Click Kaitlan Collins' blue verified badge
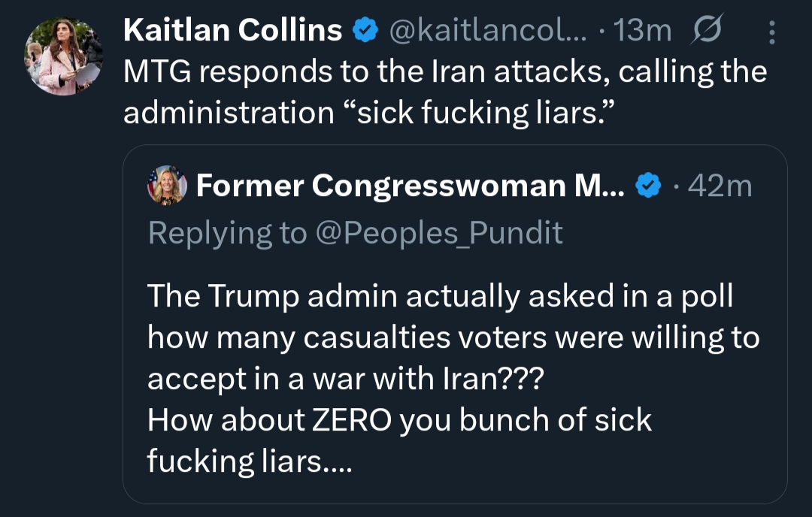Viewport: 812px width, 517px height. pyautogui.click(x=365, y=31)
